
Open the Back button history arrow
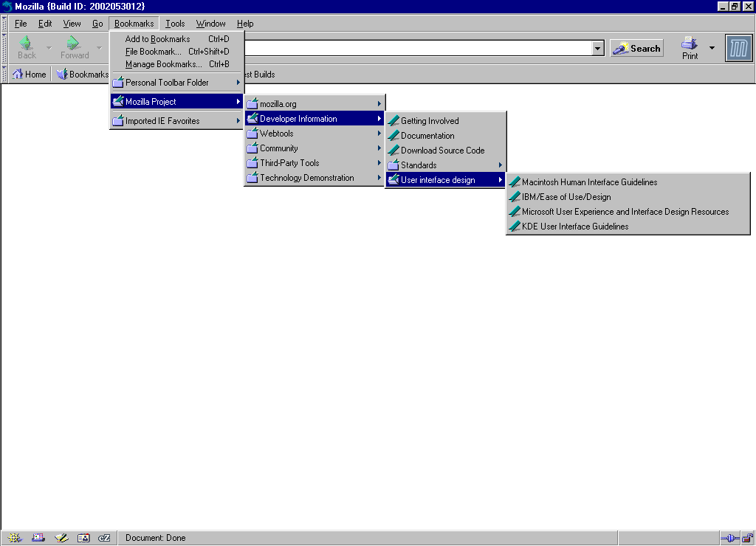click(x=49, y=48)
